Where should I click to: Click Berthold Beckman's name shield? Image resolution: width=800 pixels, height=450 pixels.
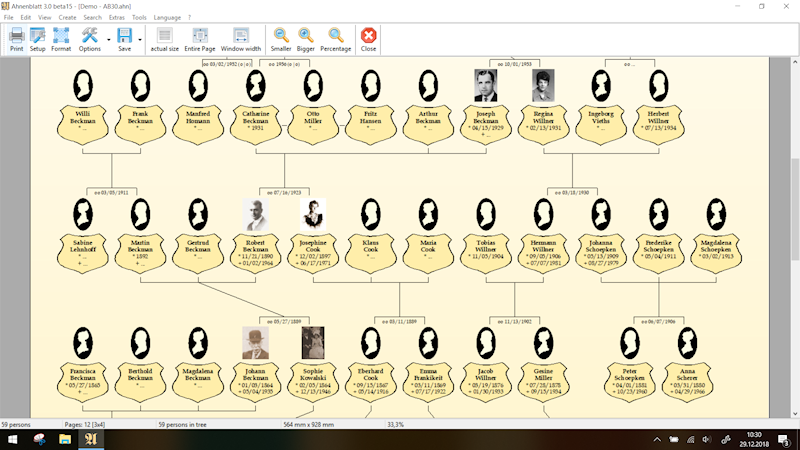[140, 381]
